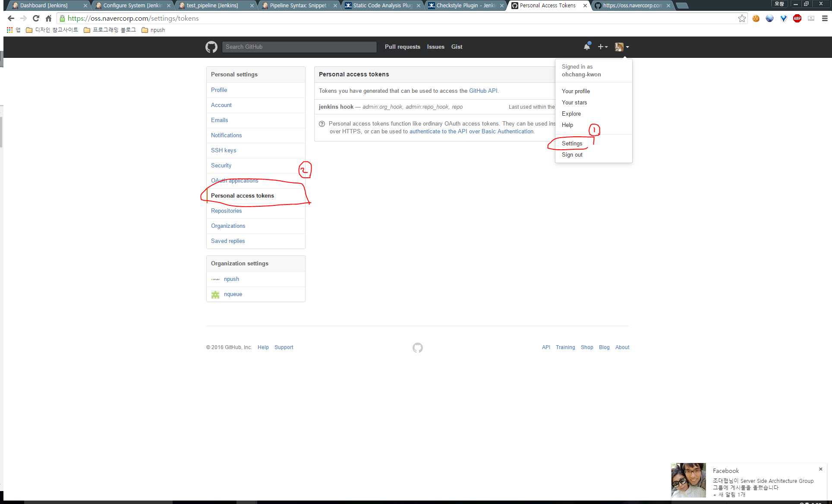Expand the plus create-new dropdown
832x504 pixels.
(x=602, y=47)
